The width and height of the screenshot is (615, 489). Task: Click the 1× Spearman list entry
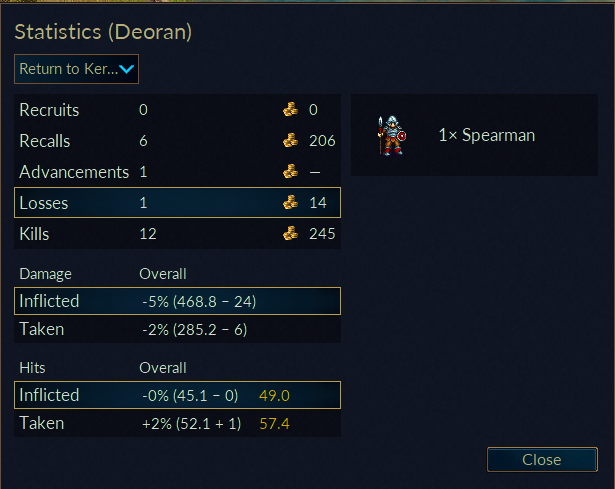474,135
